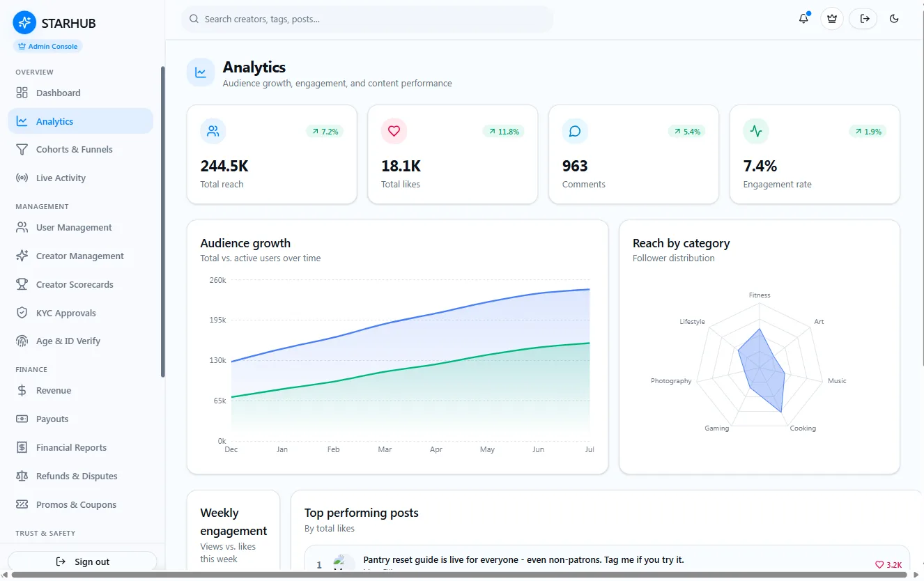Click the Cohorts & Funnels filter icon

(22, 149)
